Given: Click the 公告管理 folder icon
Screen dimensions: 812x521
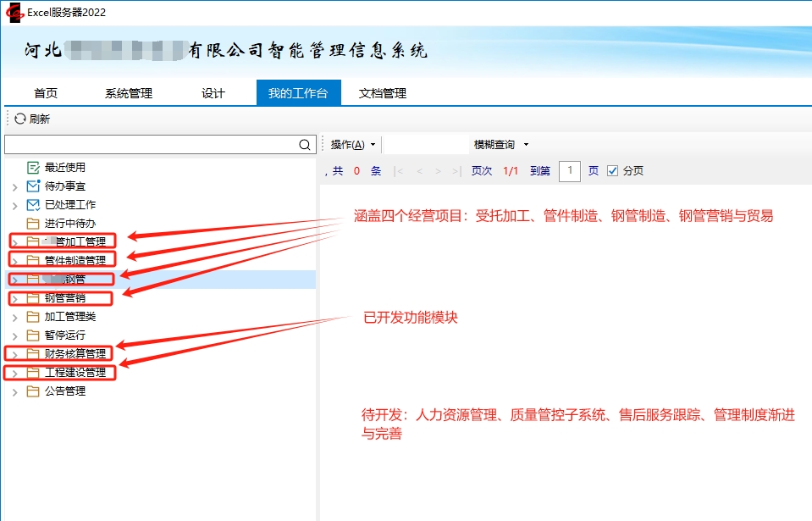Looking at the screenshot, I should (x=33, y=391).
